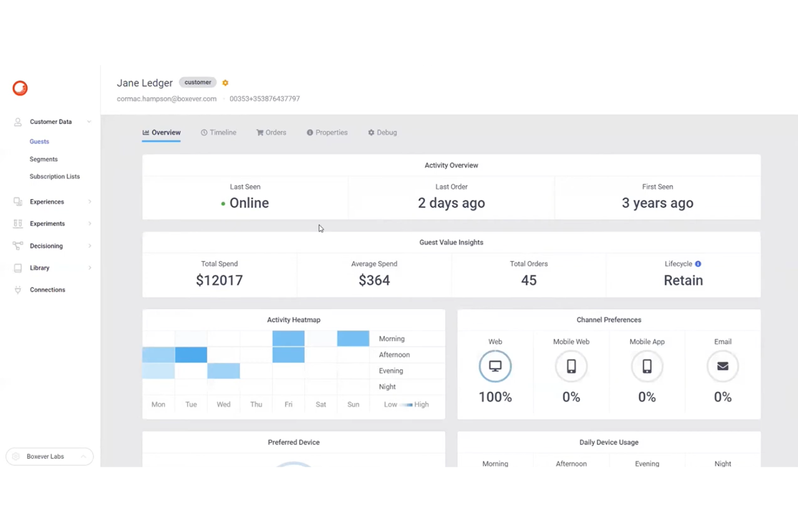Screen dimensions: 798x532
Task: Click the Decisioning icon in the sidebar
Action: click(x=17, y=246)
